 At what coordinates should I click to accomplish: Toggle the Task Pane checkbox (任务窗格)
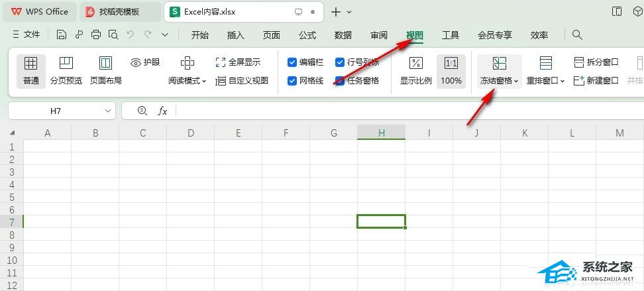(x=340, y=81)
